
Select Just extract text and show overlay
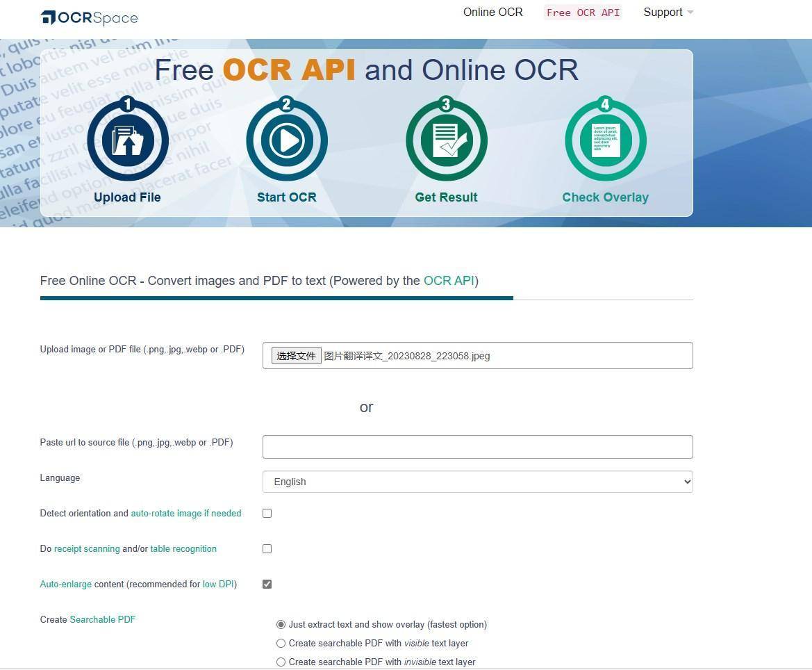281,624
